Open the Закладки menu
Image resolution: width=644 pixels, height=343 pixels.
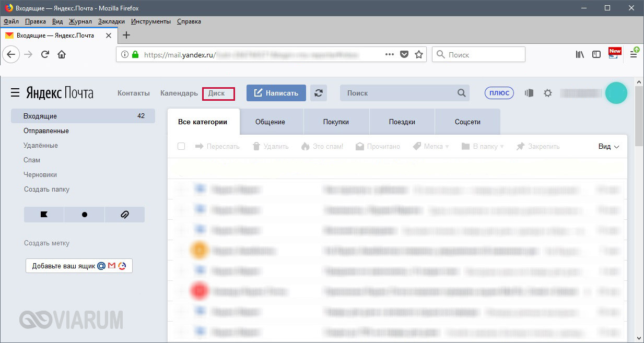[x=111, y=21]
